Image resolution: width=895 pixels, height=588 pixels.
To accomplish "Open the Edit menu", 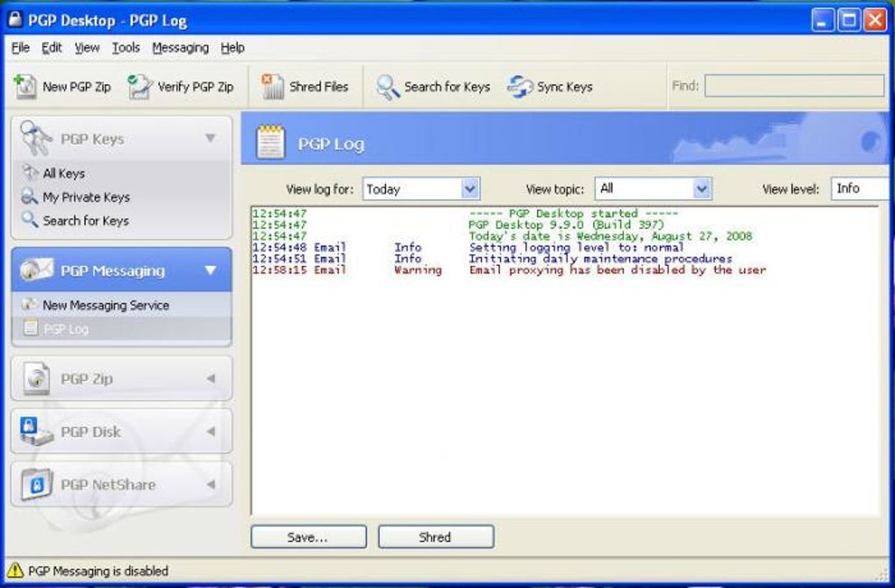I will (52, 48).
